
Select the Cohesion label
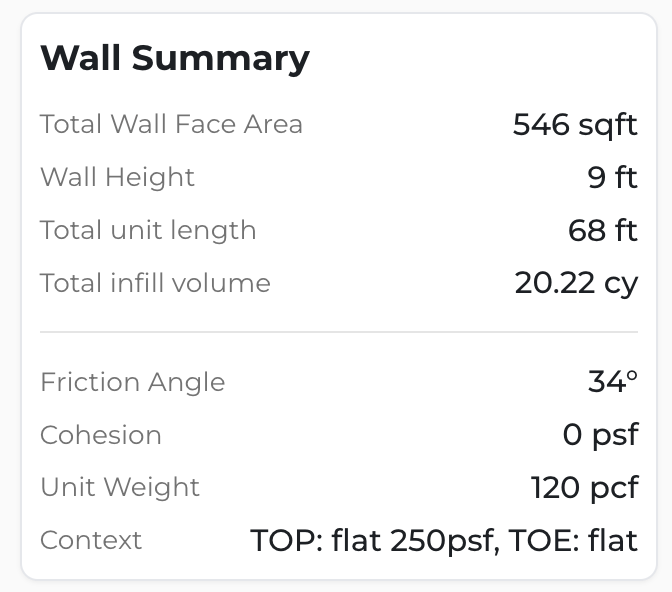(x=100, y=435)
